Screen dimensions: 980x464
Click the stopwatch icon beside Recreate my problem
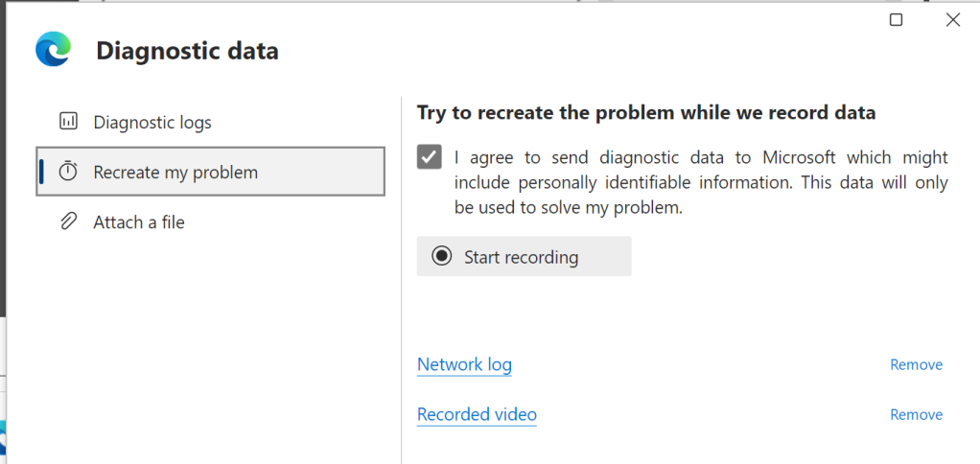pos(68,173)
